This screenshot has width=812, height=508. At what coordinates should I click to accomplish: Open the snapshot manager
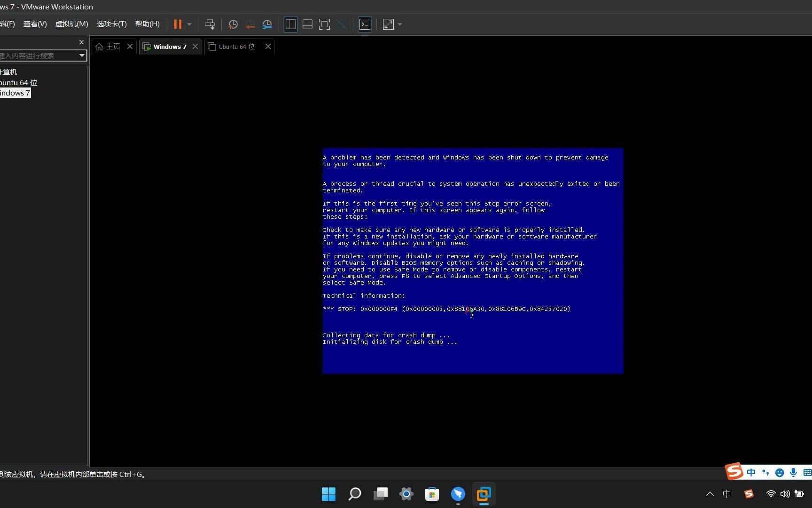(267, 24)
